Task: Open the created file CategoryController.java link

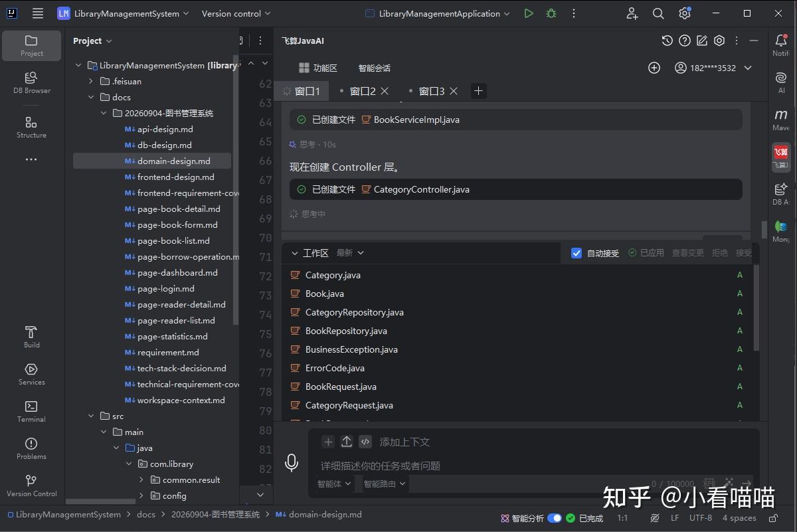Action: (x=421, y=189)
